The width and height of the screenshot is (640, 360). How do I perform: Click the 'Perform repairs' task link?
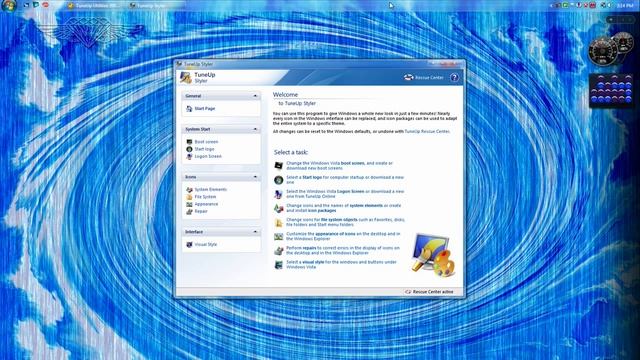(x=343, y=250)
